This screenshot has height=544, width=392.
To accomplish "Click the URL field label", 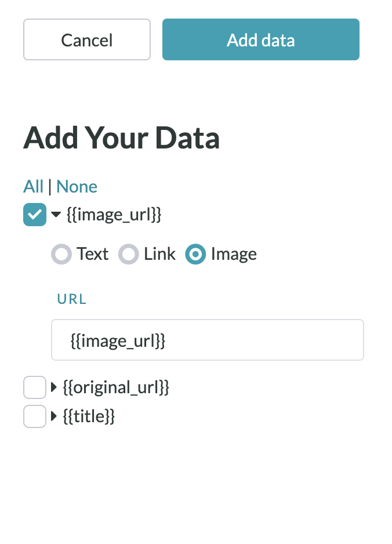I will [71, 299].
